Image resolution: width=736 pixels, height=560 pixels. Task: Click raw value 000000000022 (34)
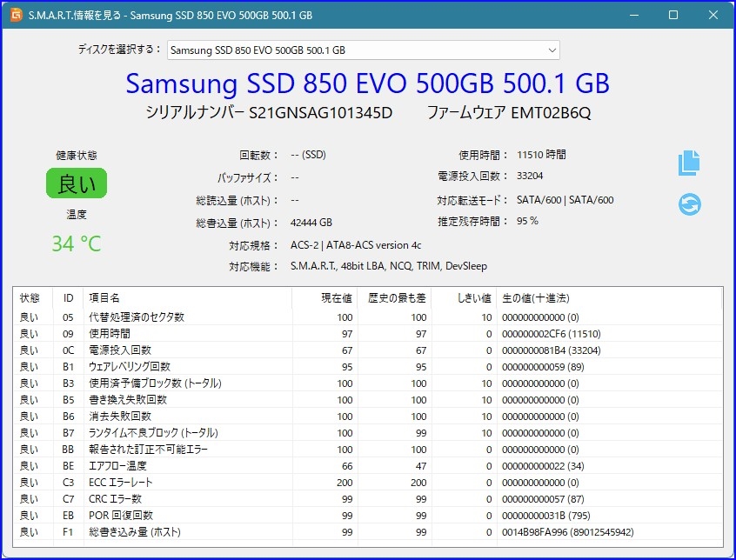(x=543, y=466)
